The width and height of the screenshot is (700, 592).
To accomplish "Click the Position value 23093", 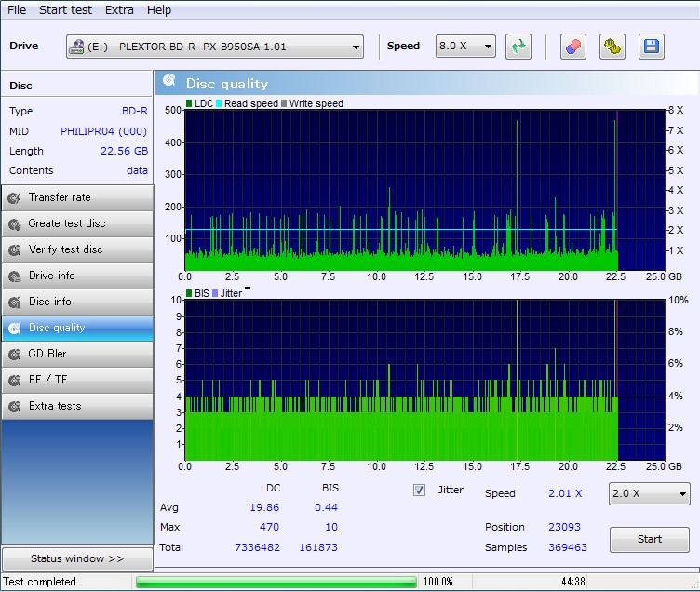I will point(564,527).
